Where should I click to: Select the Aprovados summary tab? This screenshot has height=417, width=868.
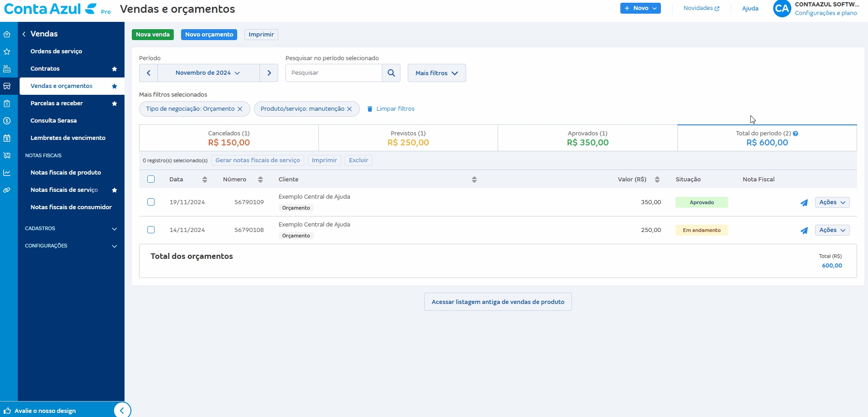(587, 138)
